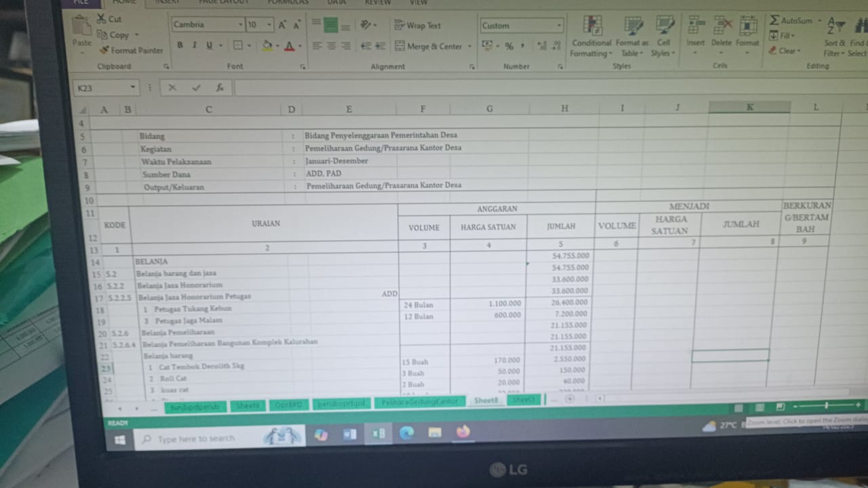868x488 pixels.
Task: Open the font size 10 dropdown
Action: coord(271,25)
